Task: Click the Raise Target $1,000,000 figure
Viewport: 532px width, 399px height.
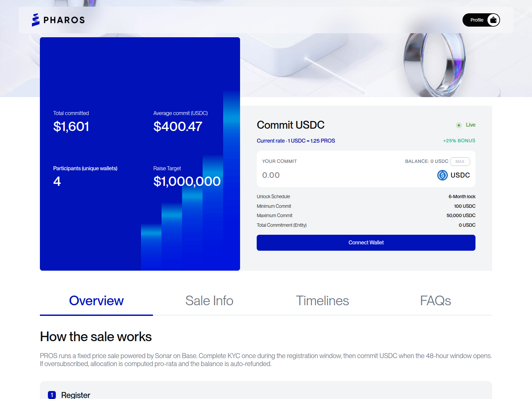Action: coord(187,182)
